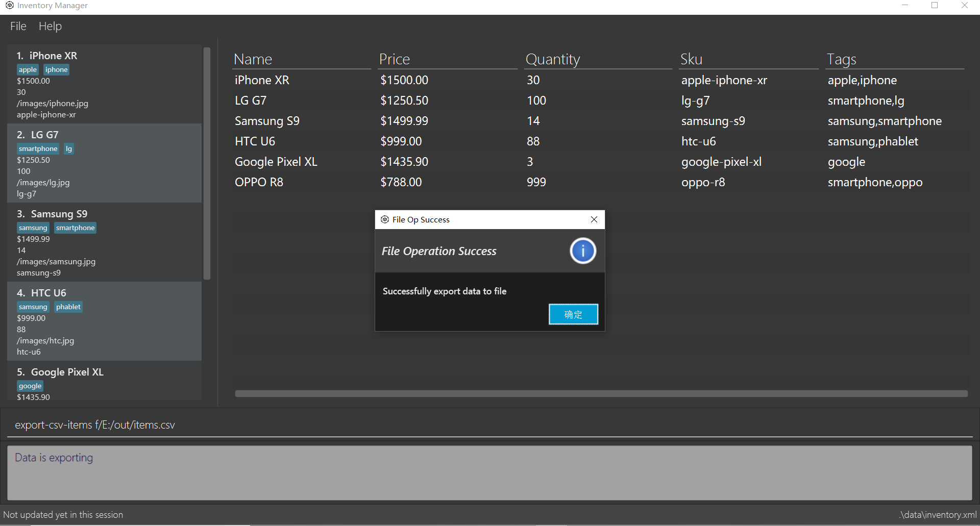Click the item list vertical scrollbar

click(x=207, y=163)
